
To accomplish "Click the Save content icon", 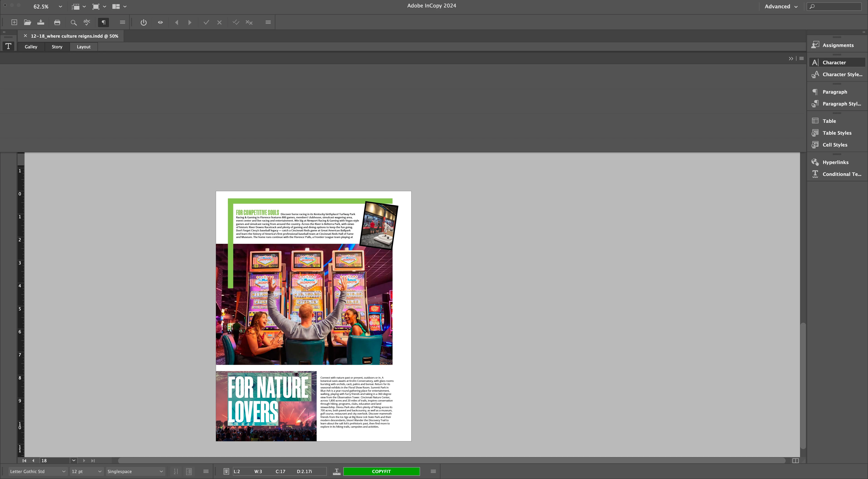I will click(x=41, y=22).
